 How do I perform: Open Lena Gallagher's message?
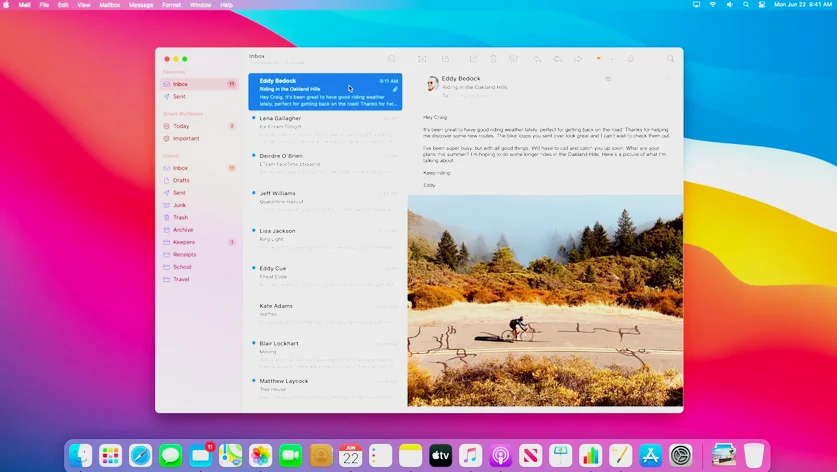(x=325, y=129)
